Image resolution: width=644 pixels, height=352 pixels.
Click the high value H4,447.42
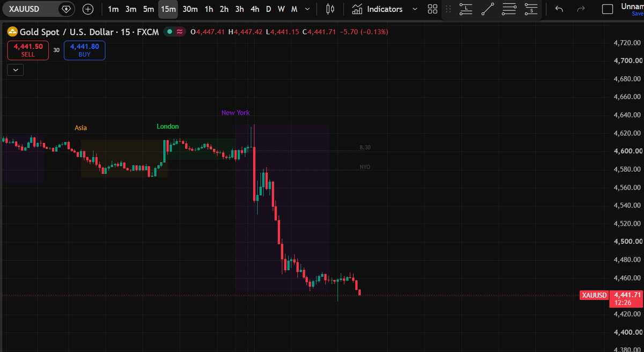pyautogui.click(x=246, y=32)
